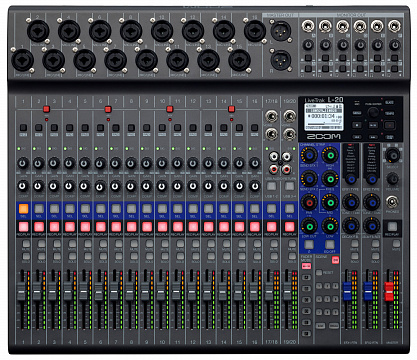Image resolution: width=417 pixels, height=360 pixels.
Task: Click the TEMPO button
Action: 389,113
